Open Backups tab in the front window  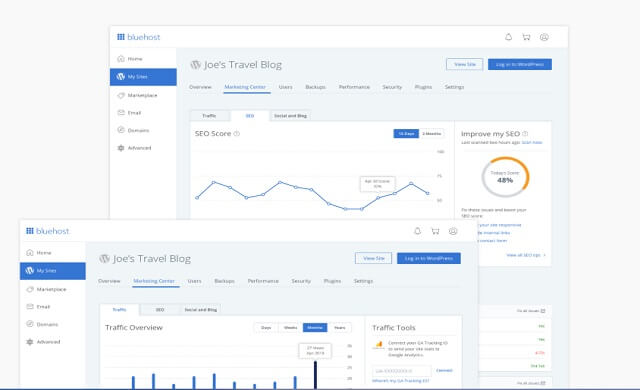pos(224,281)
